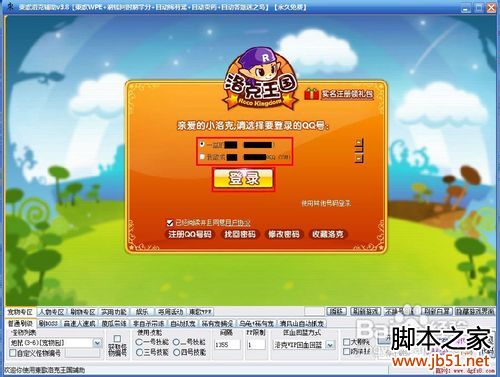This screenshot has width=500, height=377.
Task: Select the 二号技能 radio button
Action: pos(176,342)
